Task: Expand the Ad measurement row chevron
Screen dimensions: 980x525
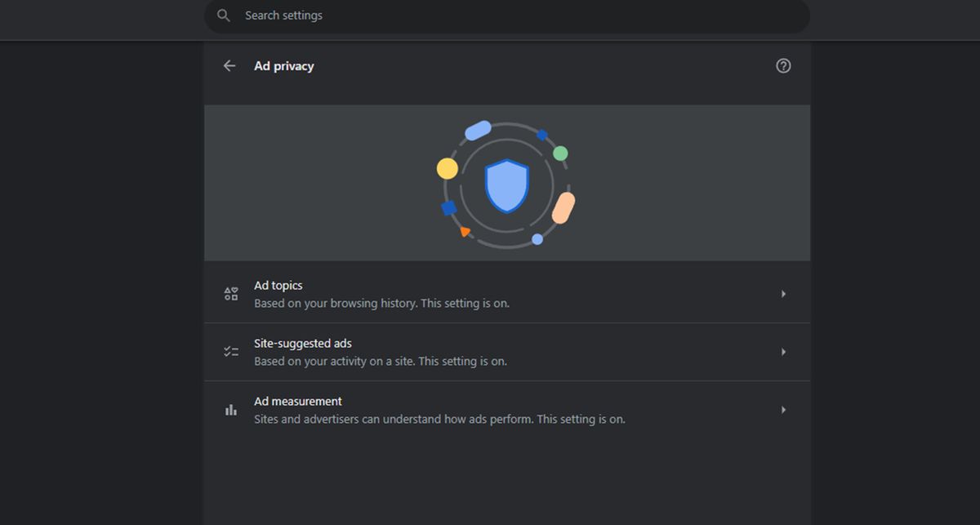Action: coord(783,409)
